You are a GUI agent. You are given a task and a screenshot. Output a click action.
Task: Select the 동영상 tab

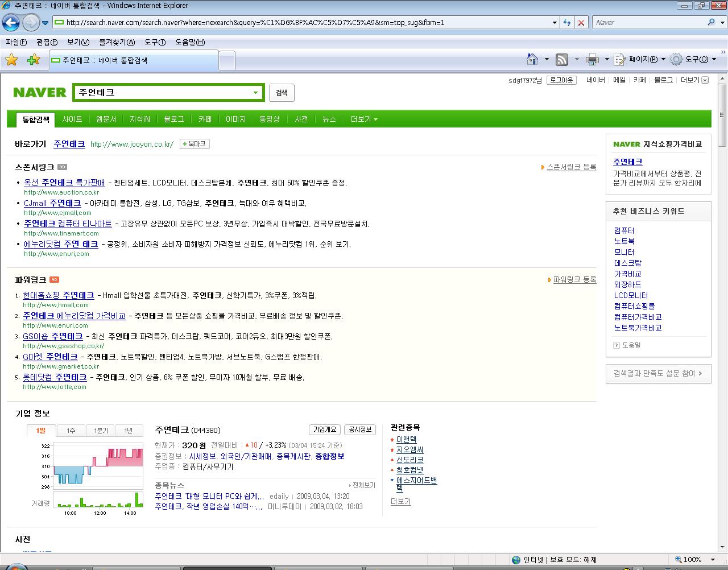click(270, 119)
